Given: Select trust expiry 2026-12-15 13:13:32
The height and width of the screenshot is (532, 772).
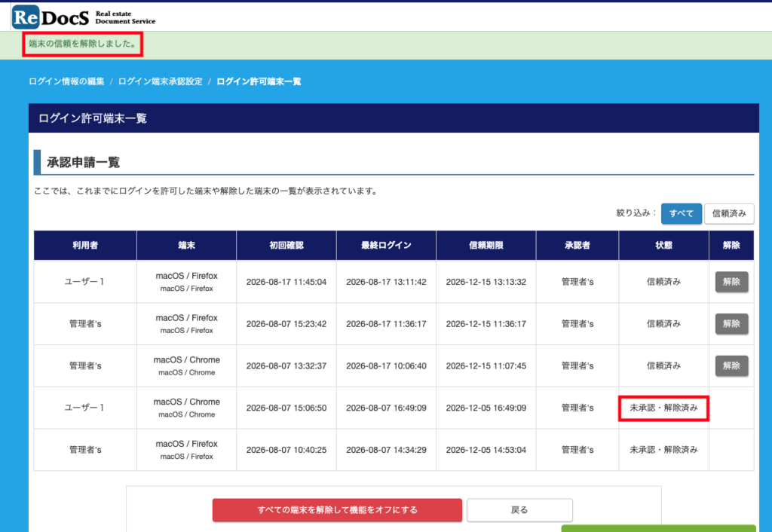Looking at the screenshot, I should 486,282.
